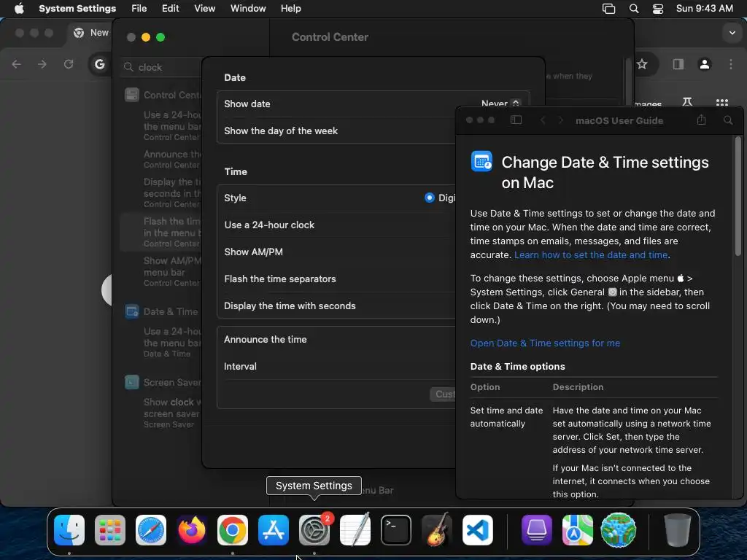747x560 pixels.
Task: Click 'Learn how to set the date and time' link
Action: point(591,254)
